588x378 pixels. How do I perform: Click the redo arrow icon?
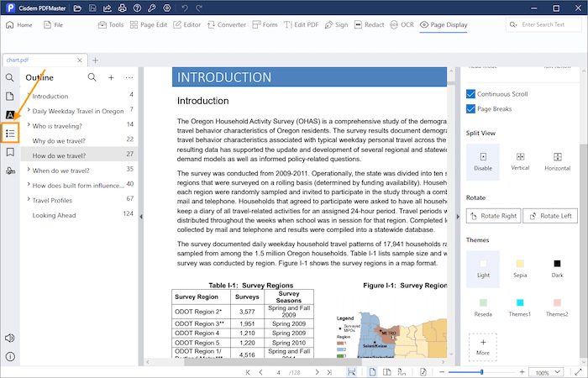pos(200,8)
